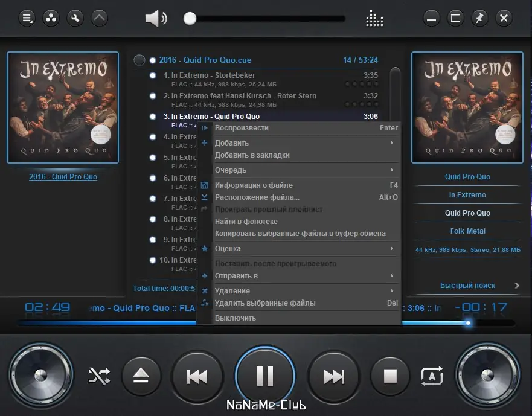532x416 pixels.
Task: Open the equalizer visualization icon
Action: pyautogui.click(x=374, y=18)
